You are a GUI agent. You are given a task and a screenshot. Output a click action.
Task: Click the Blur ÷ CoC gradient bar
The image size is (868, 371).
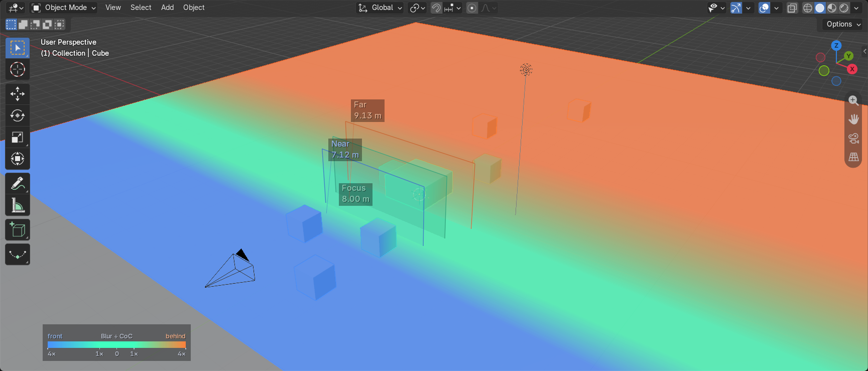click(116, 345)
